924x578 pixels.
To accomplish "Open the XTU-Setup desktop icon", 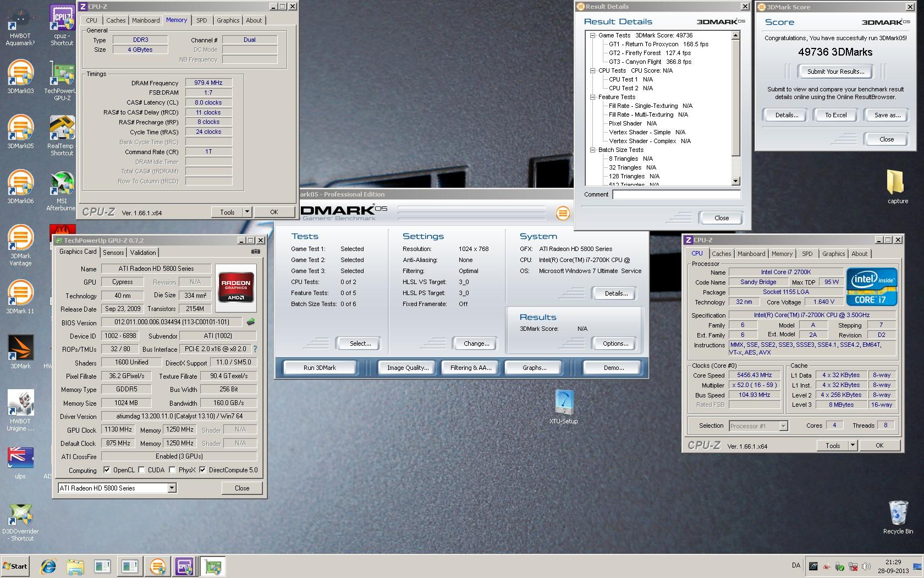I will coord(564,407).
